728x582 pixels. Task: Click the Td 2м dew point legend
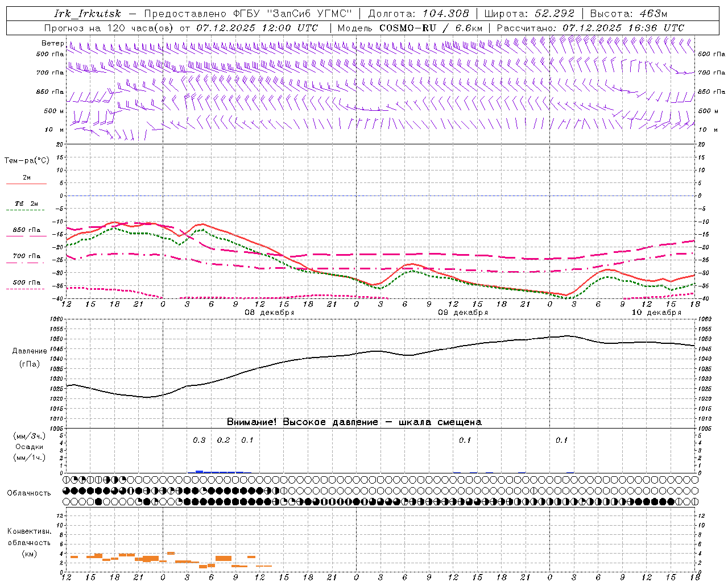(x=26, y=206)
